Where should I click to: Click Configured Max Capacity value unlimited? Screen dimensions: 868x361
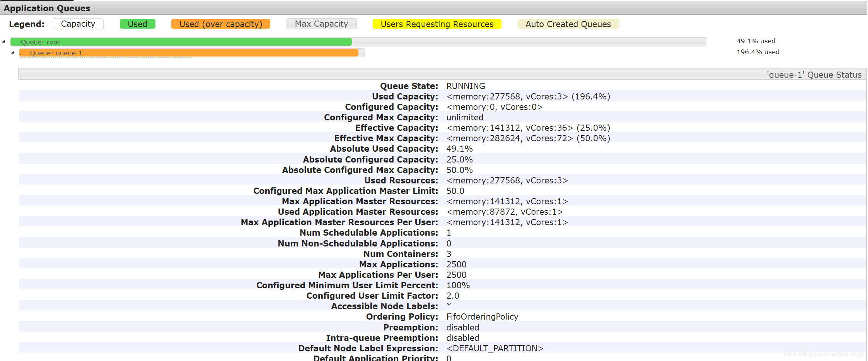point(465,117)
